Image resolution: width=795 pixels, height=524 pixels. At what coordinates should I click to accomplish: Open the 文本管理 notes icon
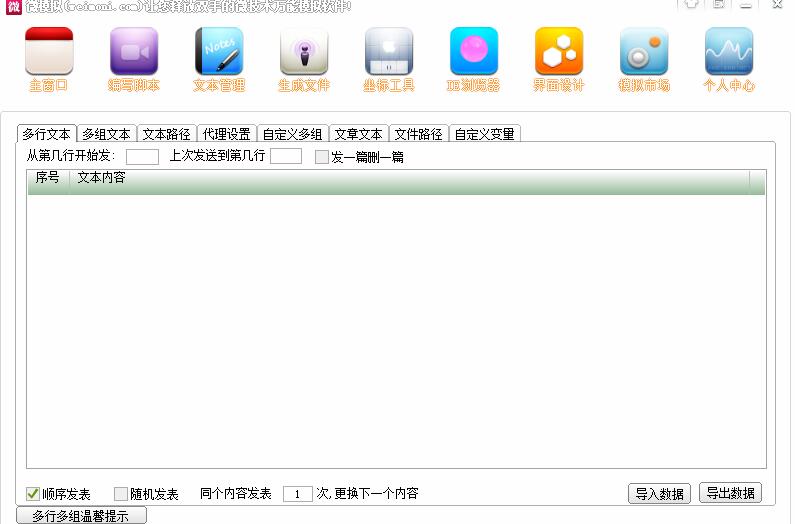[x=219, y=51]
